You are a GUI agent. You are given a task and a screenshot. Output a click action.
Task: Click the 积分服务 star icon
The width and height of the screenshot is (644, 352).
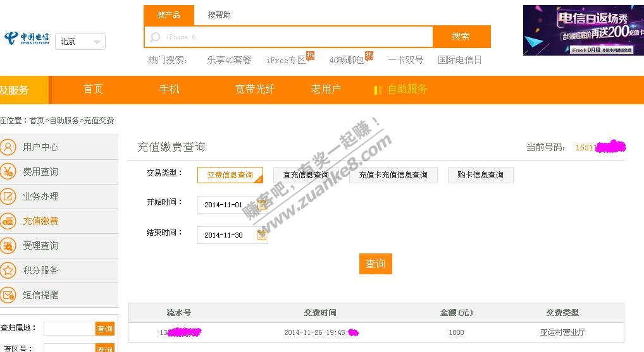click(x=8, y=270)
